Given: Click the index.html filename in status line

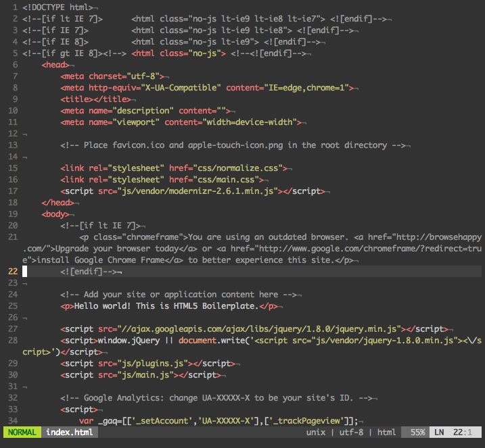Looking at the screenshot, I should 69,432.
